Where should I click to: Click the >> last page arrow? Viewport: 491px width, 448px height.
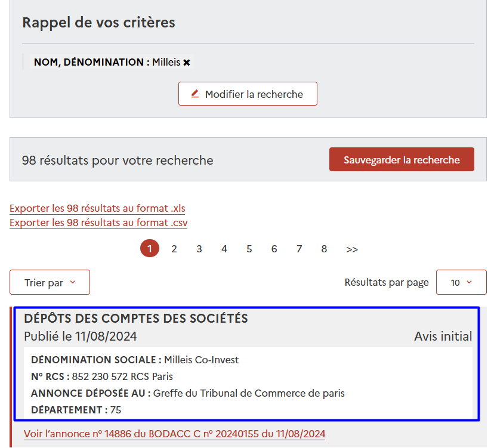[352, 249]
